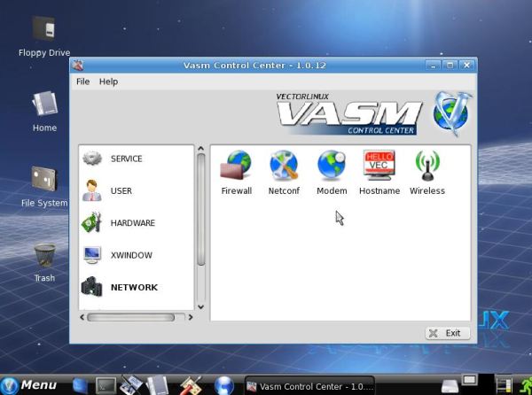Open the file manager launcher in taskbar

click(157, 386)
